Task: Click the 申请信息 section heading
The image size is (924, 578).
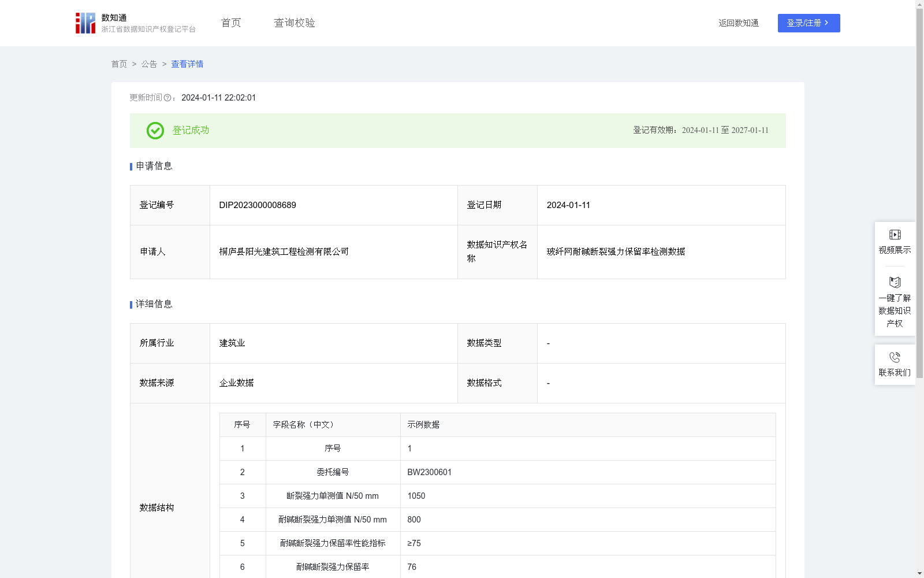Action: 154,166
